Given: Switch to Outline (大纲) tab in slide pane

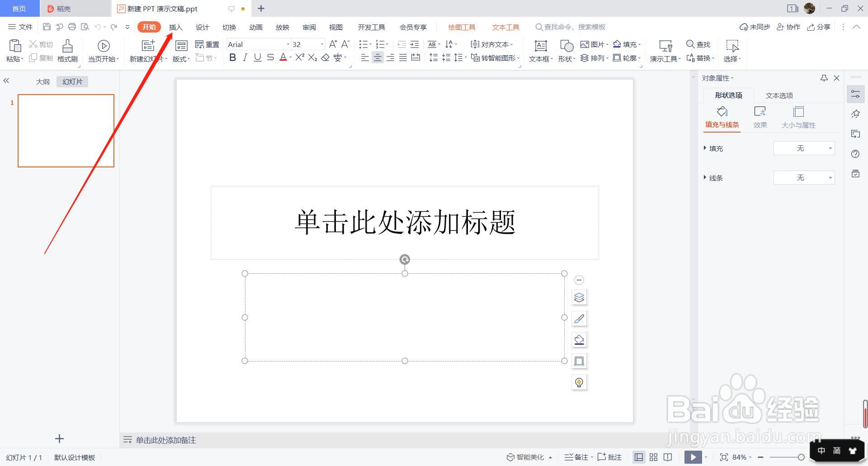Looking at the screenshot, I should click(x=42, y=81).
